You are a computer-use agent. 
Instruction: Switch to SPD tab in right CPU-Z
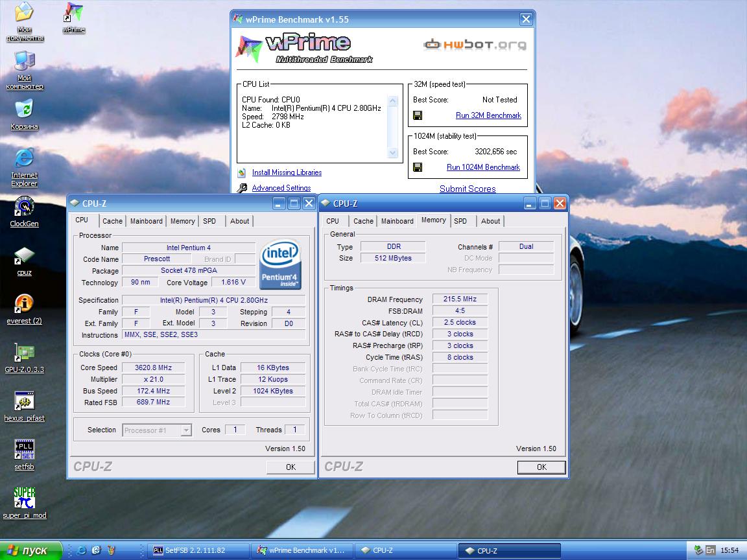click(460, 221)
